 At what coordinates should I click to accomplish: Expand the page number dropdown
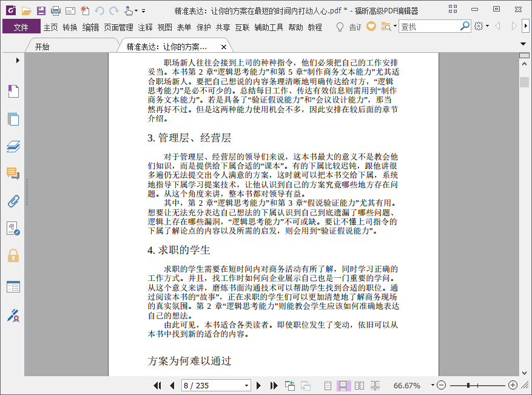point(247,385)
